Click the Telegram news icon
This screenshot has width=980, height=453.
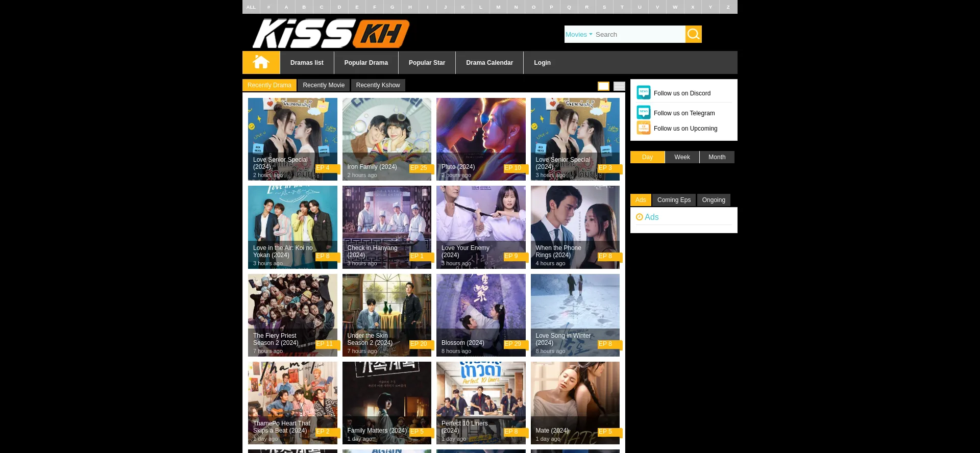tap(643, 113)
